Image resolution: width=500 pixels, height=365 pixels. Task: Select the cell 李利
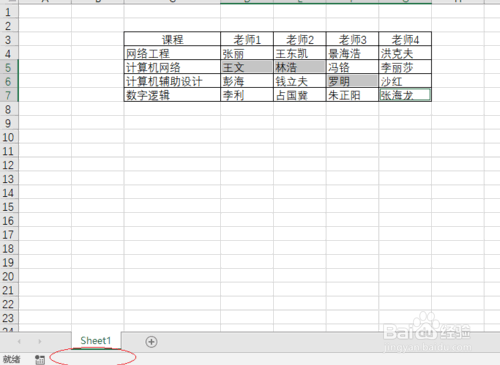point(247,95)
